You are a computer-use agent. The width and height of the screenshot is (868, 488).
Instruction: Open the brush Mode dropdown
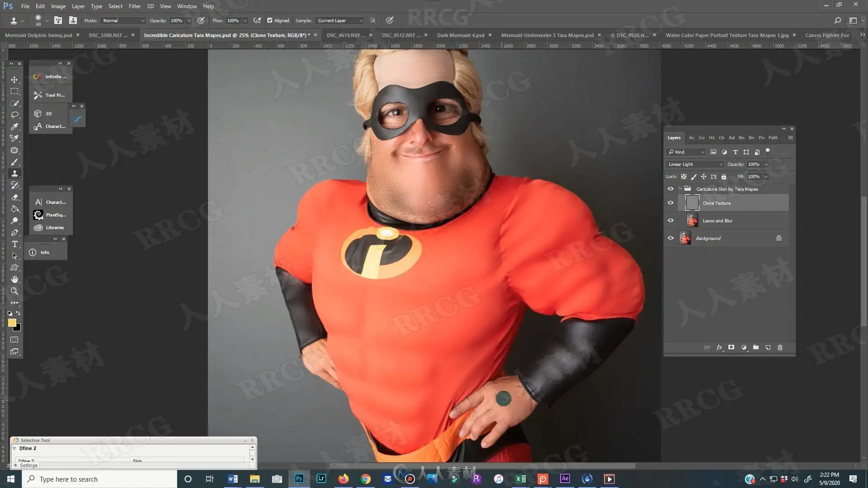tap(123, 20)
